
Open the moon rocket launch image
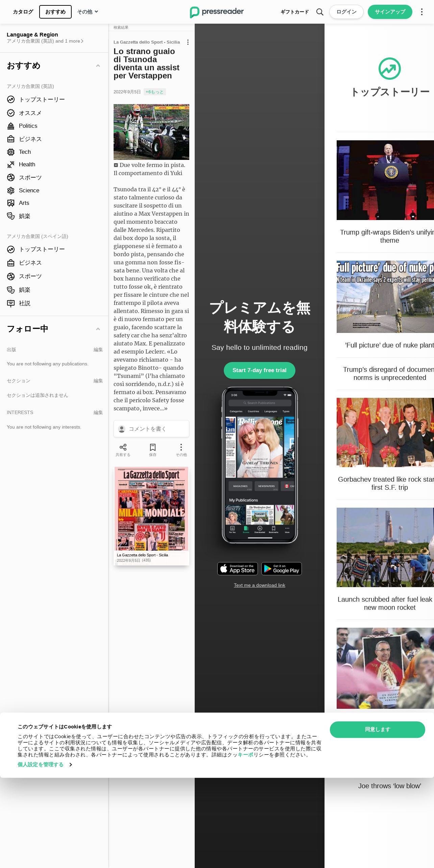[x=385, y=547]
